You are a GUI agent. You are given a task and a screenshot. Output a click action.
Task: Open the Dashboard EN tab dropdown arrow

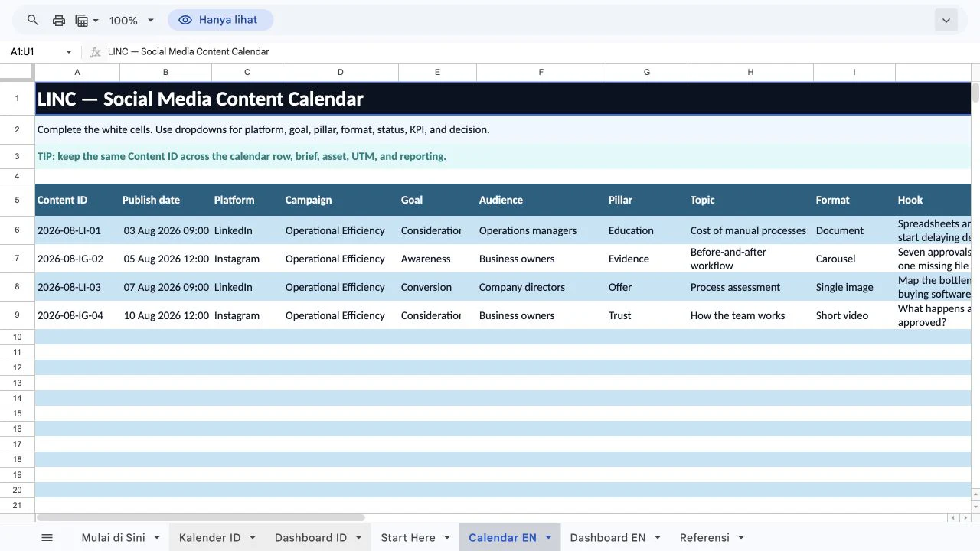658,538
